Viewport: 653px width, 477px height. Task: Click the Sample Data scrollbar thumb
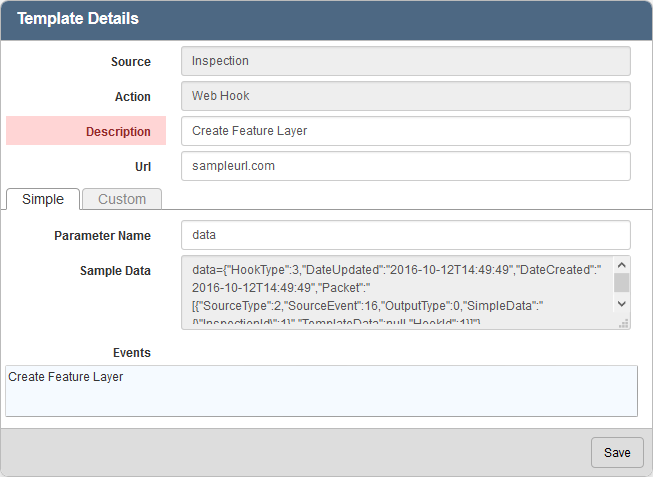[622, 282]
